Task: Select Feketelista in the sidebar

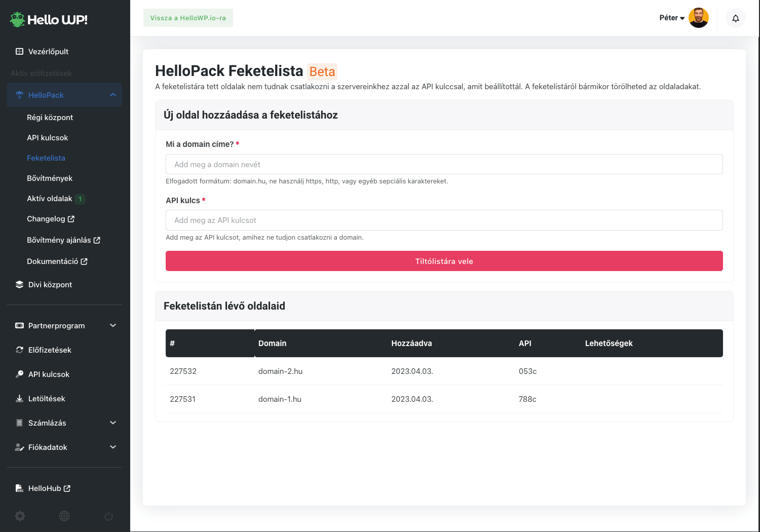Action: pos(46,158)
